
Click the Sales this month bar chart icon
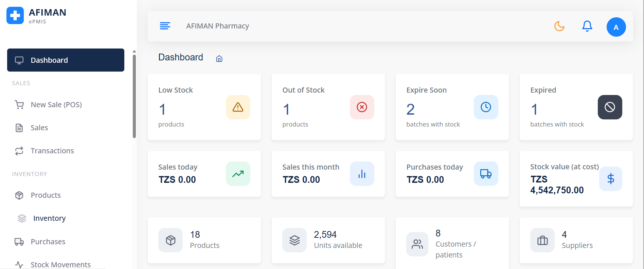coord(362,174)
